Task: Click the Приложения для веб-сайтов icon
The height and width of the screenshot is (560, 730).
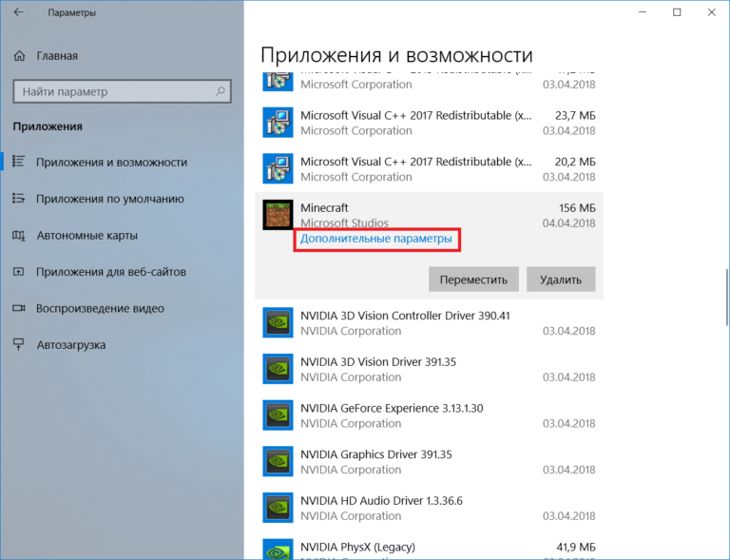Action: 18,271
